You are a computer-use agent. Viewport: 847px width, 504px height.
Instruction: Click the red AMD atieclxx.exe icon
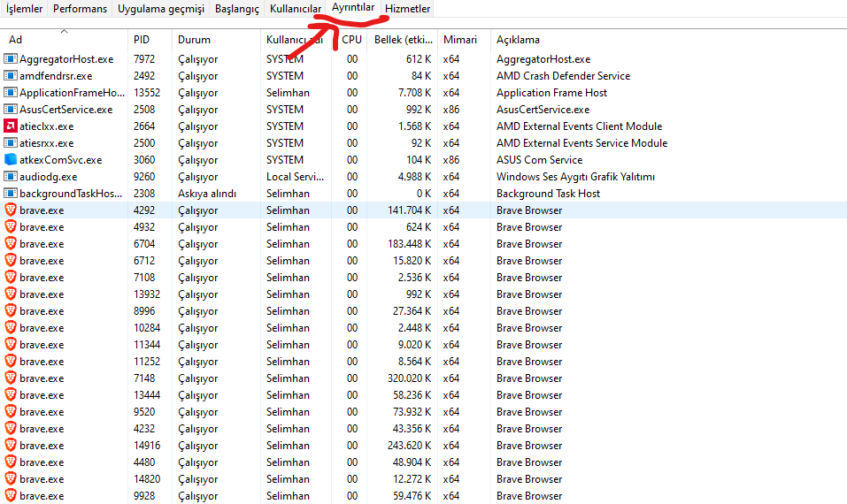[11, 126]
